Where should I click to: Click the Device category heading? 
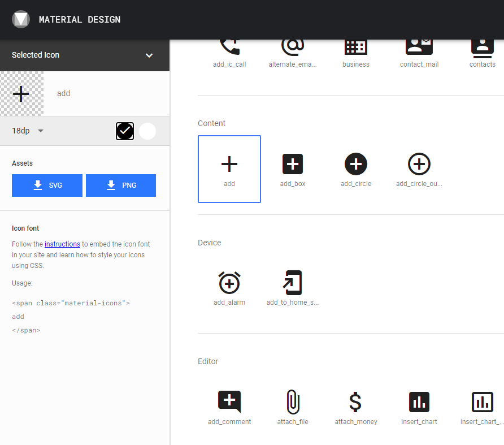click(209, 243)
